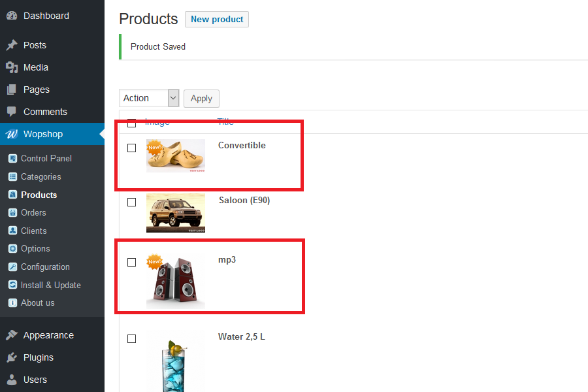The height and width of the screenshot is (392, 588).
Task: Click the Posts pushpin icon
Action: click(x=12, y=45)
